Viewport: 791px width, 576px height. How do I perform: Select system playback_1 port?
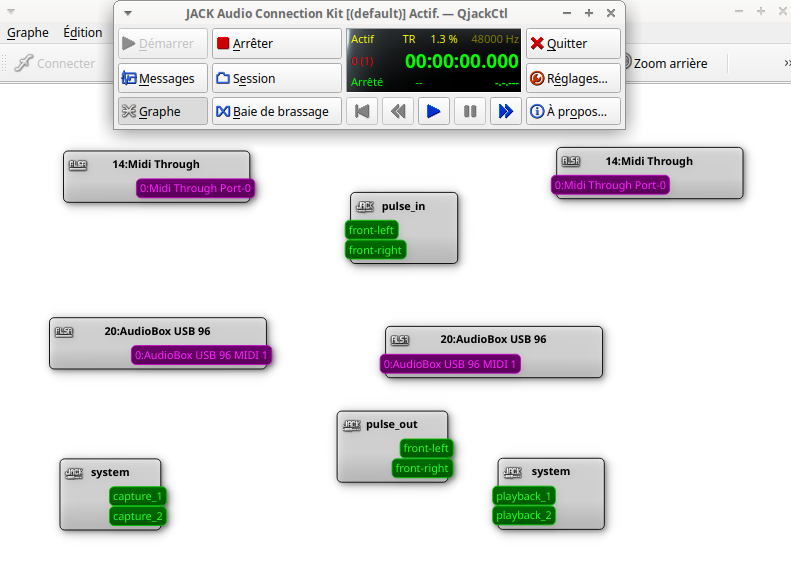coord(524,496)
